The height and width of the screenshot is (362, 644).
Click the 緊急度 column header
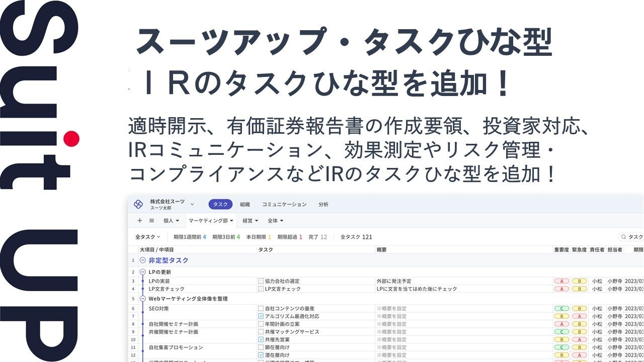tap(579, 249)
